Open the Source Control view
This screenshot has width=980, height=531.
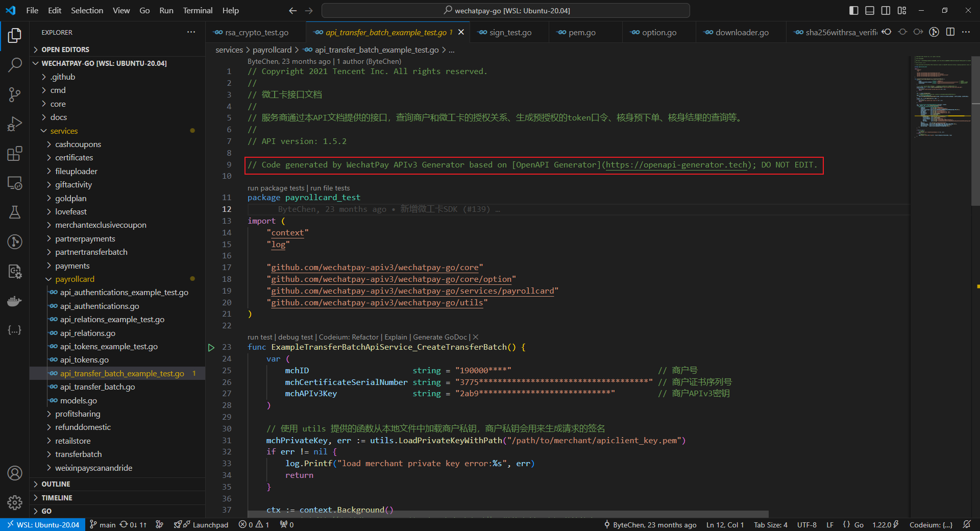click(x=15, y=94)
